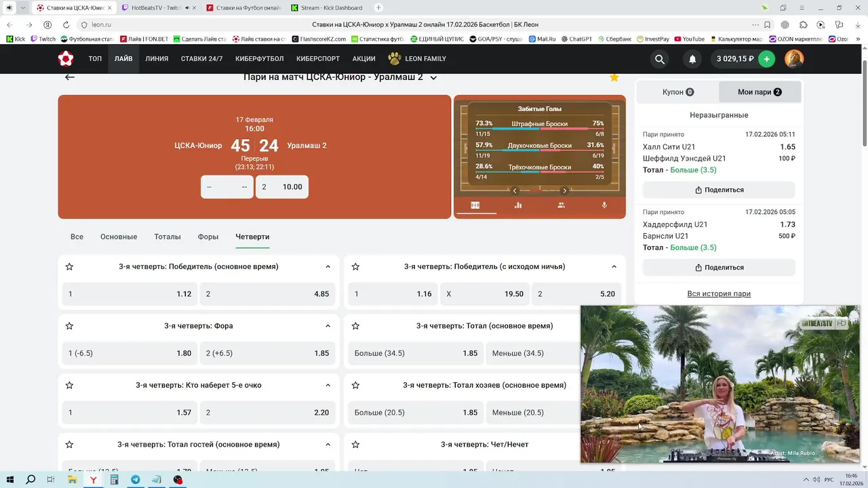Open the Windows Start menu
This screenshot has height=488, width=868.
coord(10,480)
